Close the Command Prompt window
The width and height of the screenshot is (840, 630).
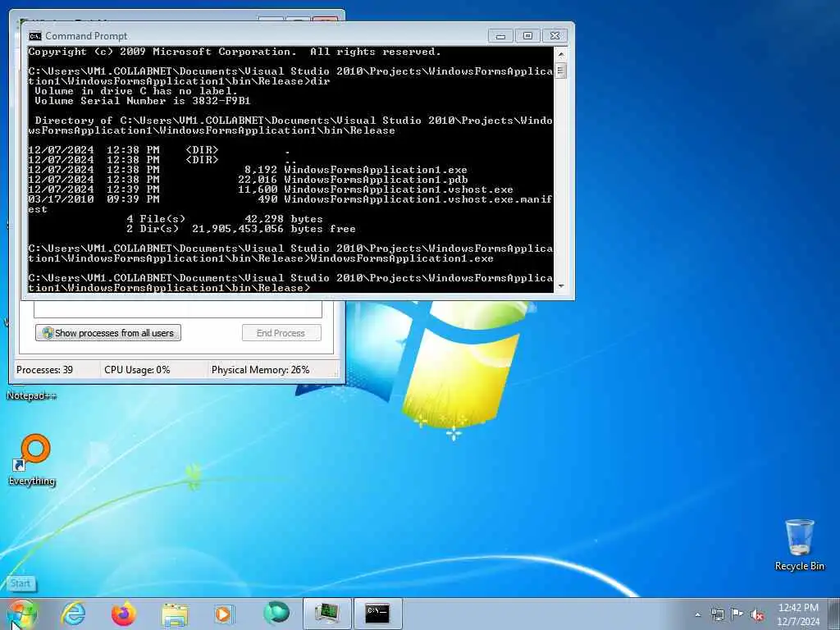[x=555, y=36]
